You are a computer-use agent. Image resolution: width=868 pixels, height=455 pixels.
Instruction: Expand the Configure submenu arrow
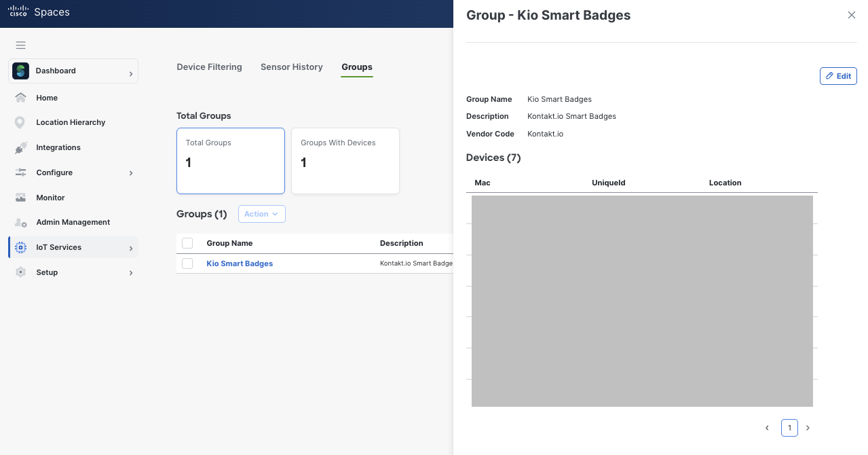point(131,173)
